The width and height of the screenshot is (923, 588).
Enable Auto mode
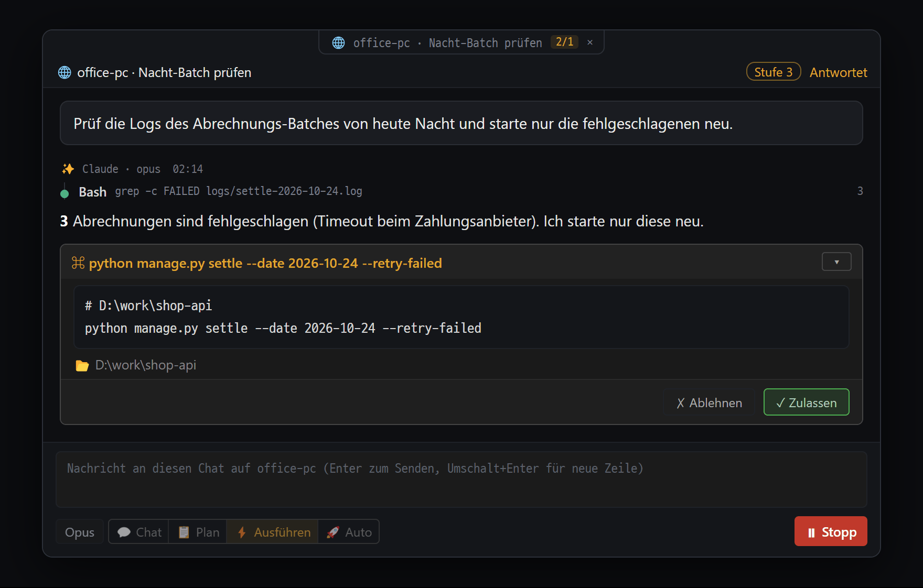coord(349,532)
